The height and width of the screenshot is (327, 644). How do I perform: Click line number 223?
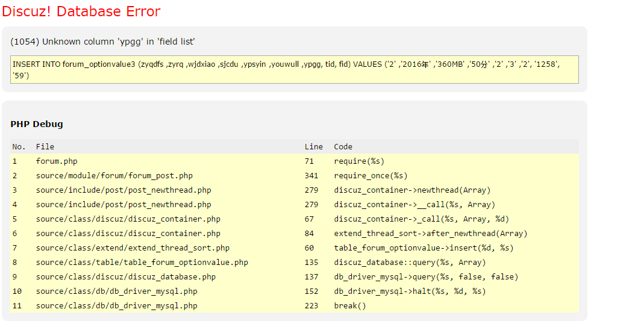click(311, 306)
